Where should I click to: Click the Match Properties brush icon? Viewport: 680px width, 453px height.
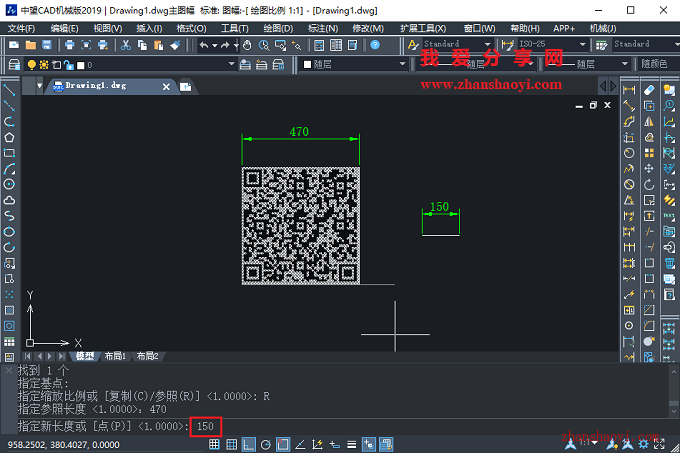tap(175, 45)
